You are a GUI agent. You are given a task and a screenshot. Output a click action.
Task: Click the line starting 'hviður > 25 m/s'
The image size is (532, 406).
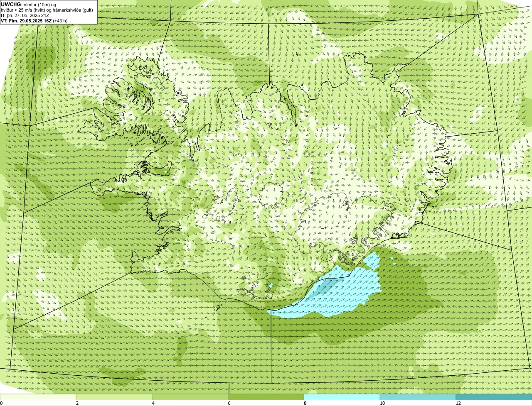47,10
